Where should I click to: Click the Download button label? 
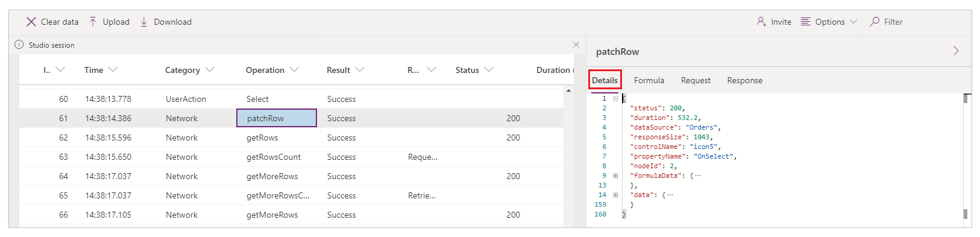tap(173, 22)
